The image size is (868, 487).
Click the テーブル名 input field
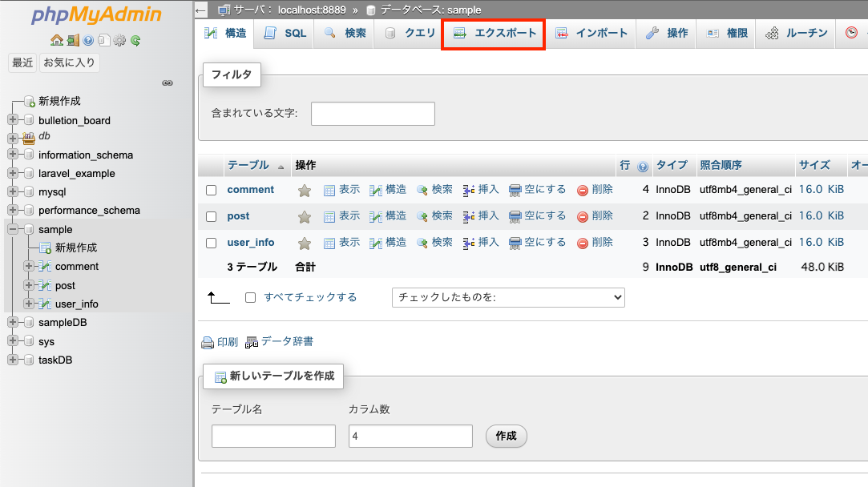tap(273, 436)
